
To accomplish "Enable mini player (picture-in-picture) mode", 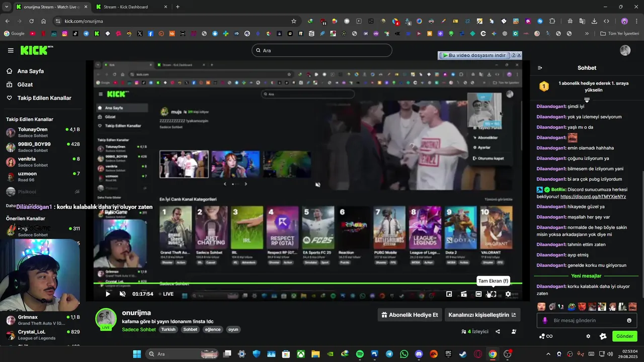I will coord(449,294).
